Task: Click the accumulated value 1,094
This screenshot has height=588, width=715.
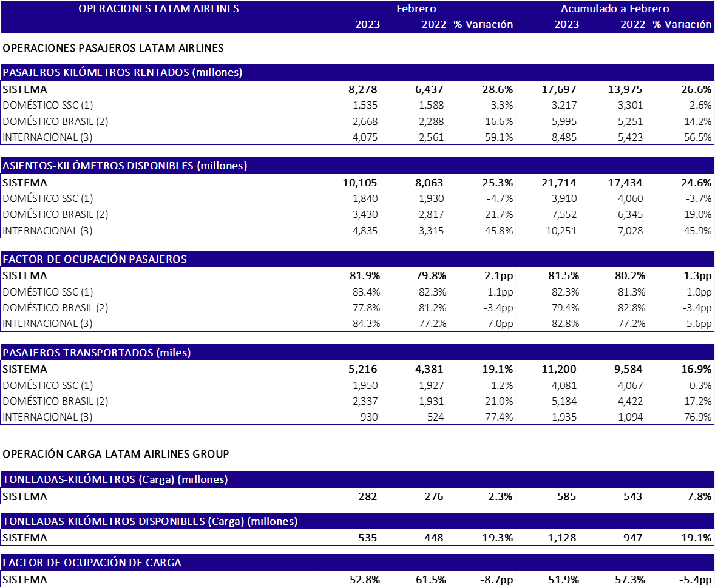Action: pyautogui.click(x=630, y=417)
